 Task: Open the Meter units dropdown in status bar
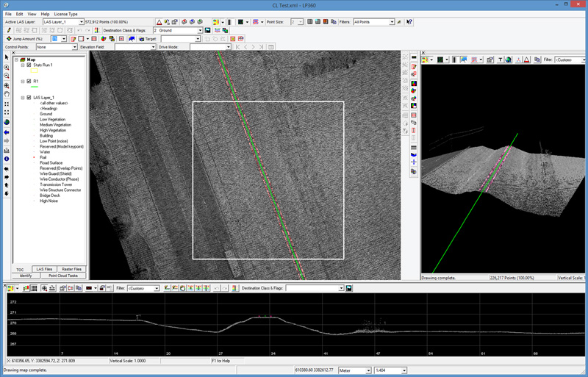click(x=368, y=370)
